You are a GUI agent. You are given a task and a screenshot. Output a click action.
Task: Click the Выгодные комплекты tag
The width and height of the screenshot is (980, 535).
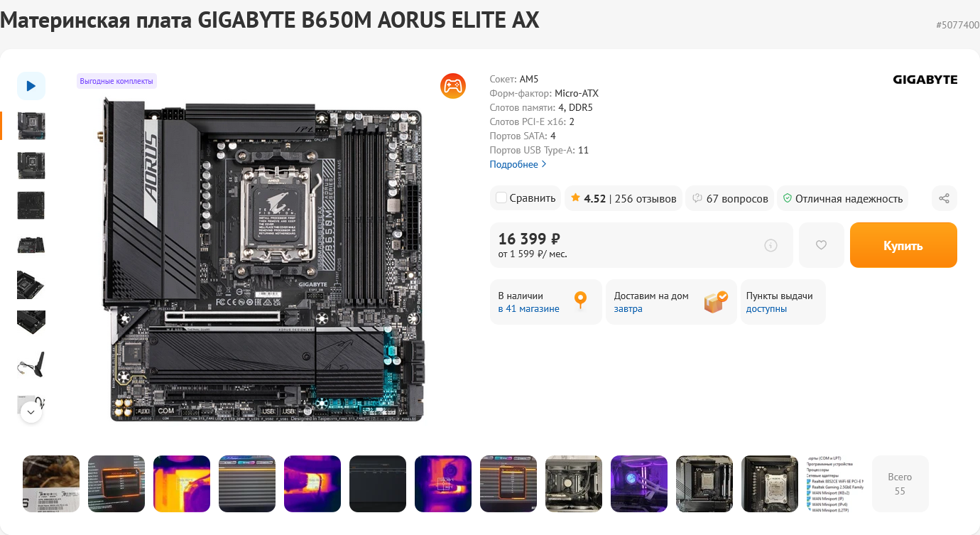pos(116,81)
